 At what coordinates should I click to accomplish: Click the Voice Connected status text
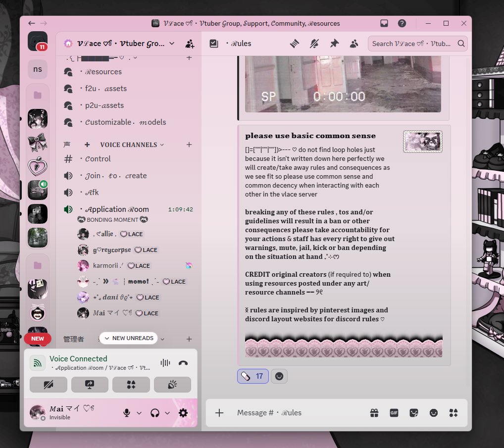(78, 359)
